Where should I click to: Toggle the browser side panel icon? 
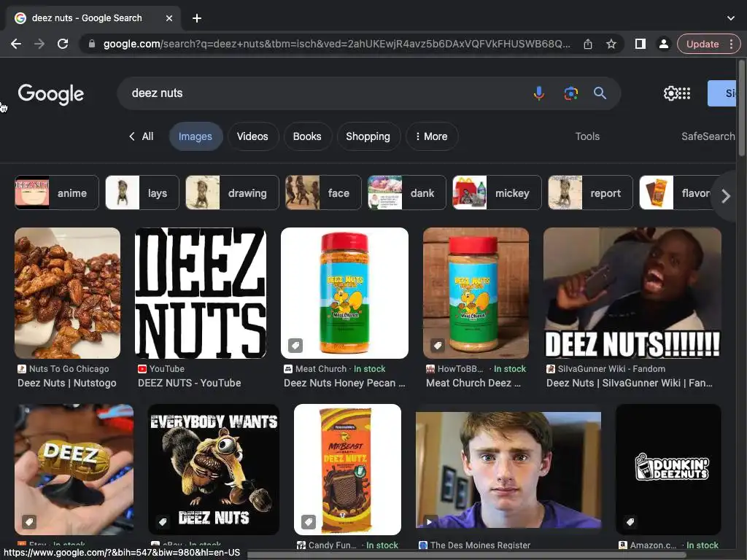pyautogui.click(x=640, y=44)
